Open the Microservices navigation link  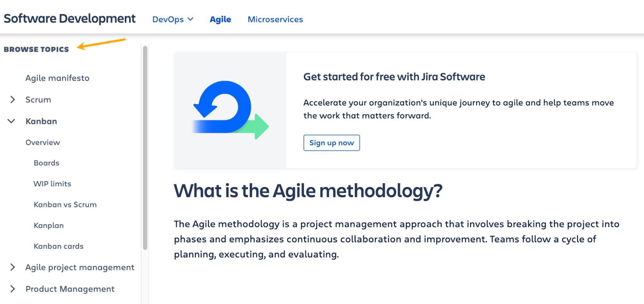275,19
